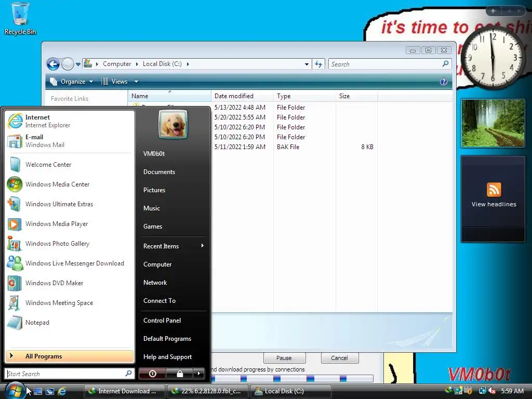Image resolution: width=532 pixels, height=399 pixels.
Task: Click Local Disk (C:) breadcrumb segment
Action: [x=162, y=64]
